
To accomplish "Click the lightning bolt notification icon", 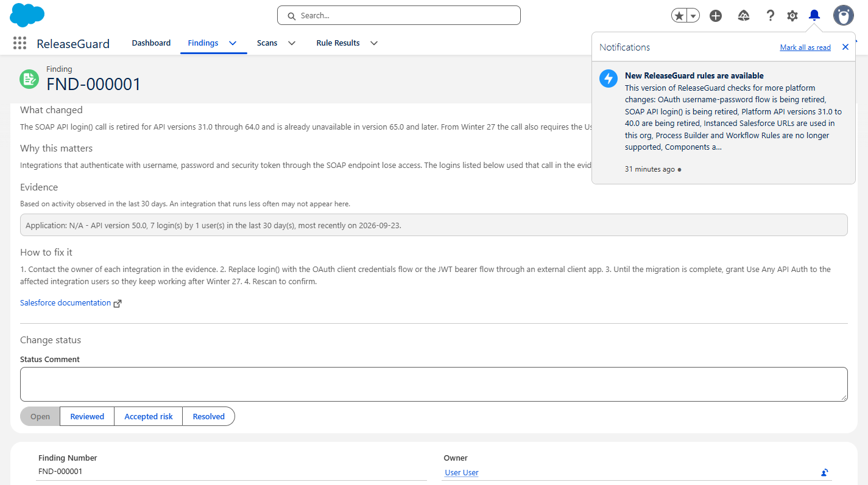I will pyautogui.click(x=609, y=79).
